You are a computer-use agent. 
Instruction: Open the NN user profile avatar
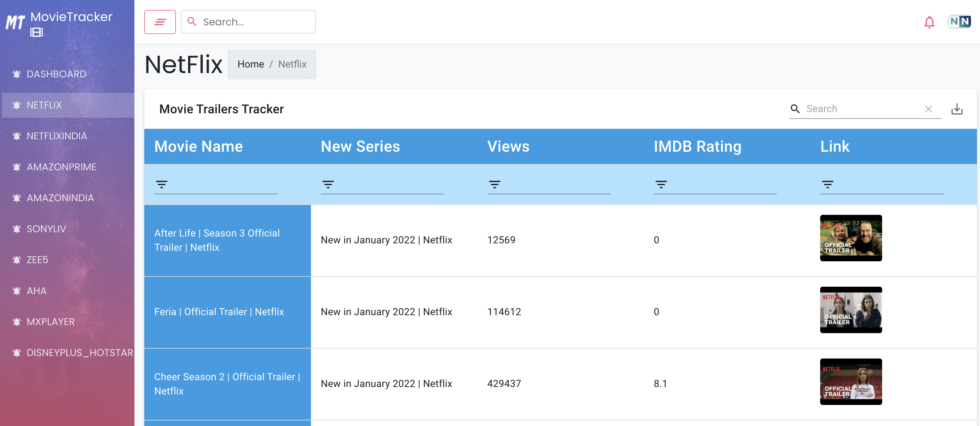click(959, 22)
